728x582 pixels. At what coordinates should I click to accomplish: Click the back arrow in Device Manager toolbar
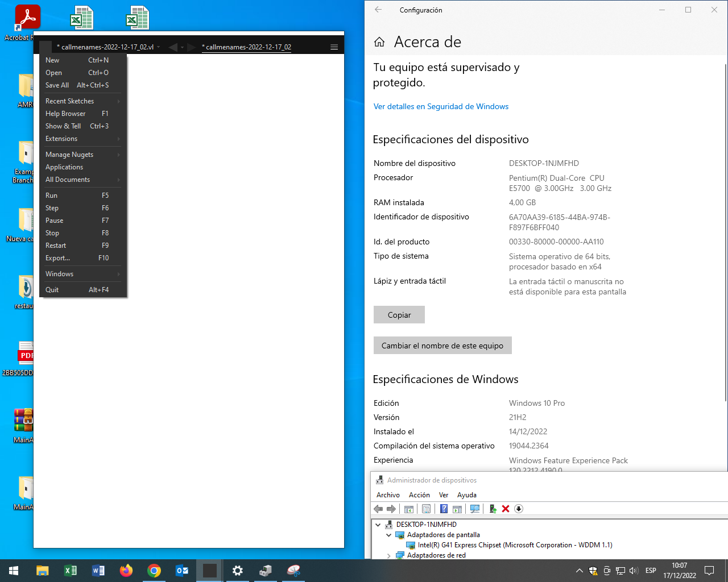point(378,509)
